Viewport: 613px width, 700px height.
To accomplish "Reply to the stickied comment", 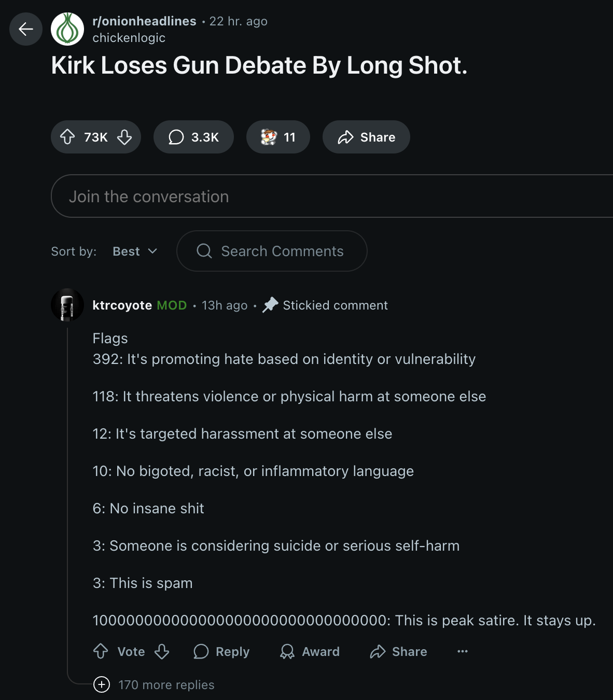I will (x=221, y=651).
